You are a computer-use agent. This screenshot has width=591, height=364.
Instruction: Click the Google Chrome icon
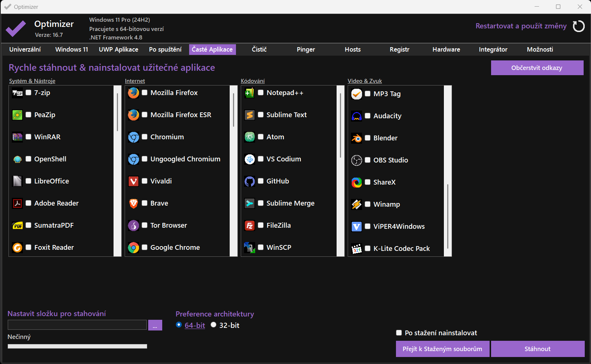click(x=133, y=248)
